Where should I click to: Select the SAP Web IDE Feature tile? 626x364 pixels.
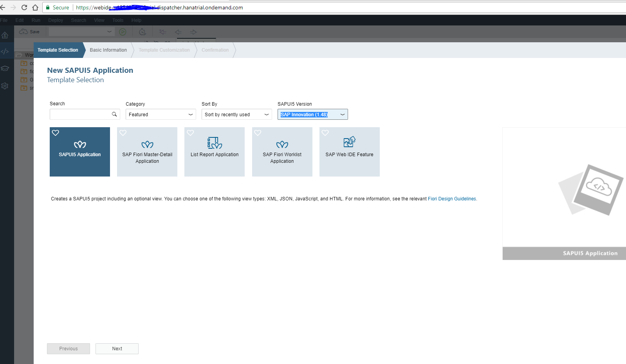(x=349, y=152)
